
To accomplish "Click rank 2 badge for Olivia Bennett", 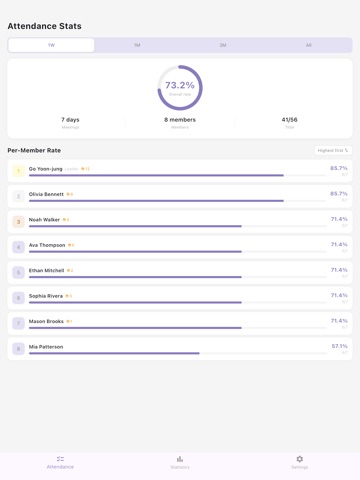I will [18, 196].
